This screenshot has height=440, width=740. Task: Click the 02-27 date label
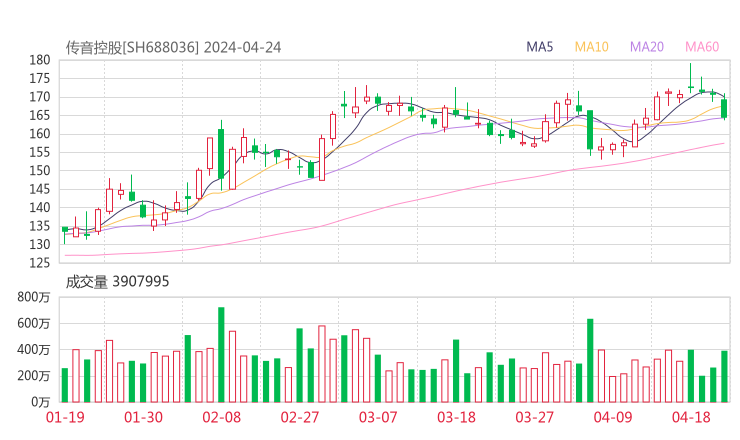click(x=300, y=417)
